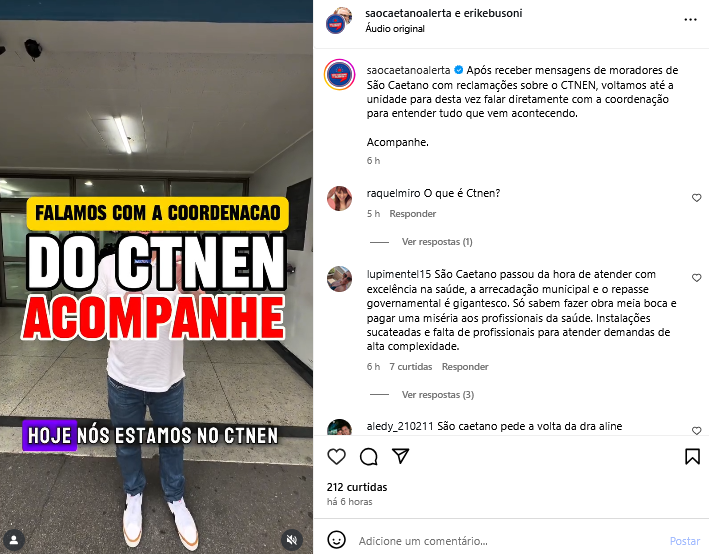Screen dimensions: 709x554
Task: Open the emoji picker smiley icon
Action: pos(336,540)
